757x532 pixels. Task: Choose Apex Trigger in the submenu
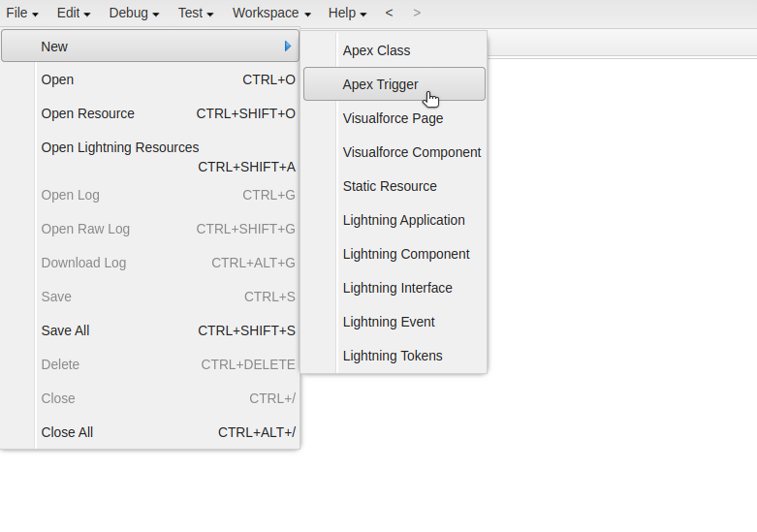click(x=381, y=84)
